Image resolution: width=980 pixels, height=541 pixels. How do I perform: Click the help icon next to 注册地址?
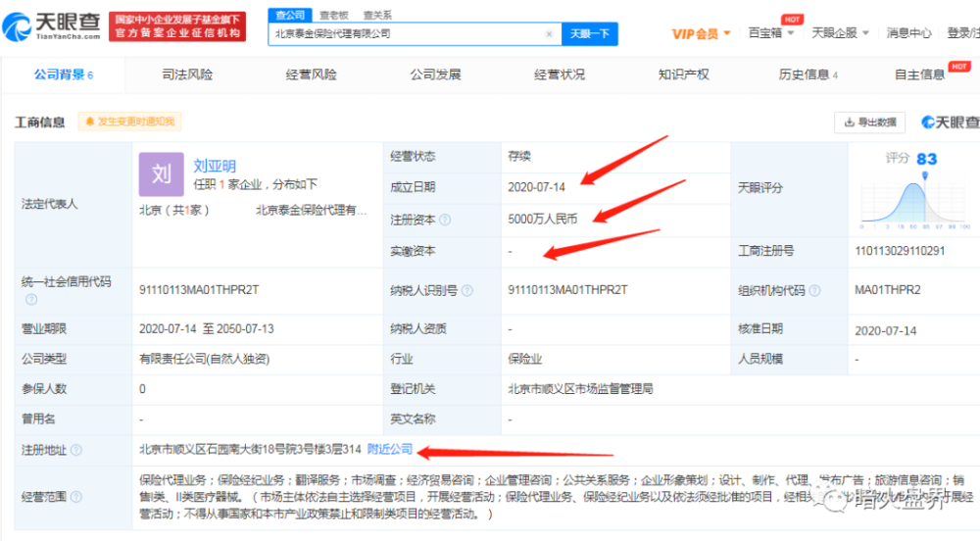tap(76, 450)
